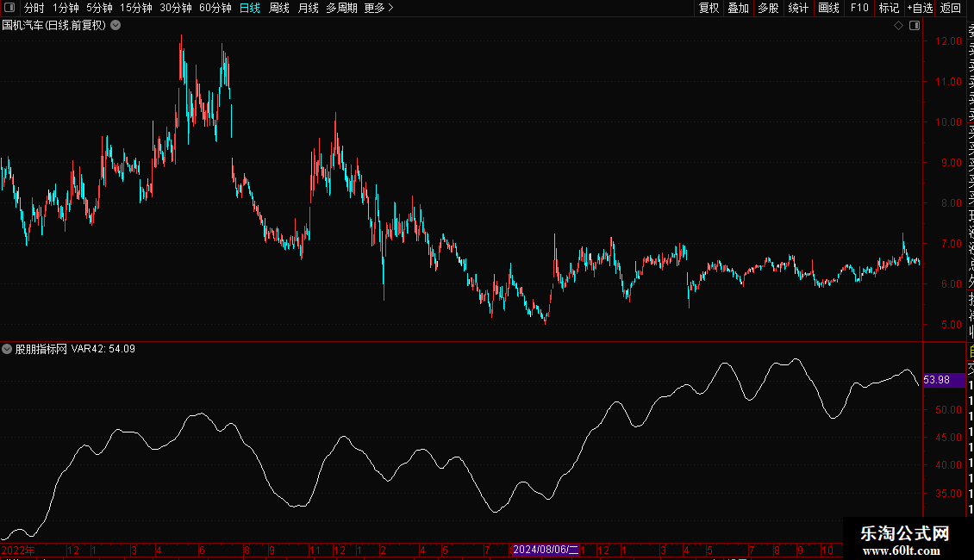Open F10 company information
974x560 pixels.
pyautogui.click(x=859, y=8)
